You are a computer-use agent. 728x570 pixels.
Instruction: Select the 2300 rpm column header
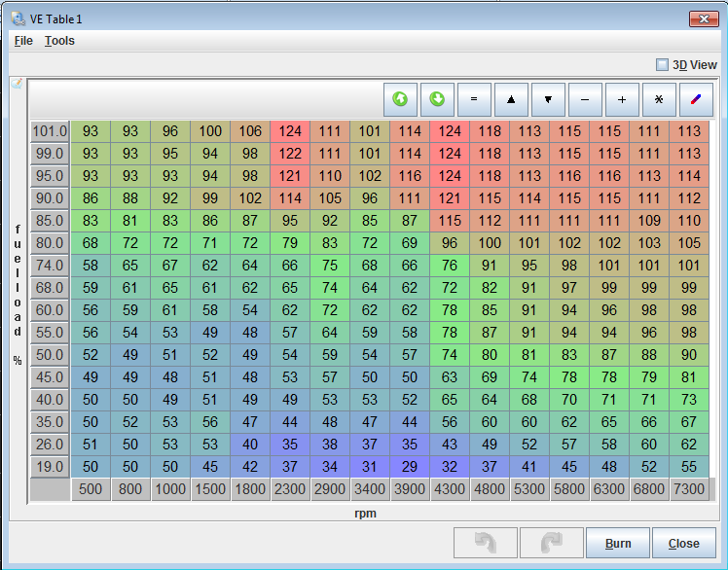click(x=290, y=489)
